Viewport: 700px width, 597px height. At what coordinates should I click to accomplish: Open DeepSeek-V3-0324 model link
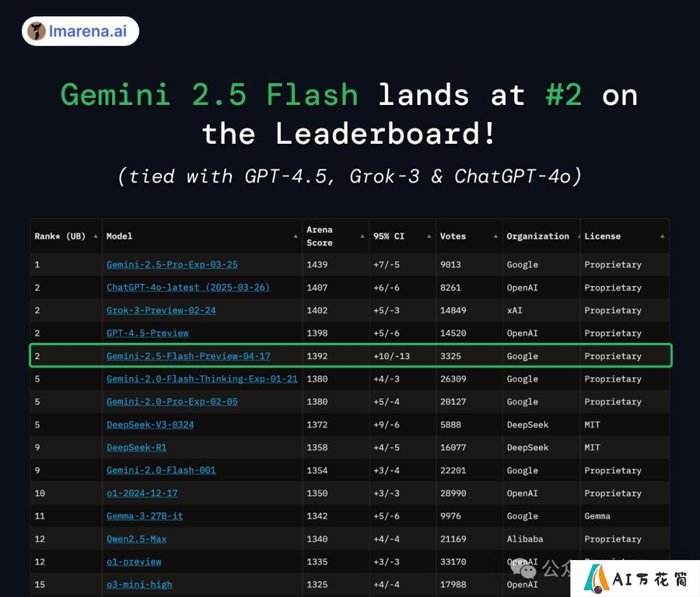tap(150, 425)
